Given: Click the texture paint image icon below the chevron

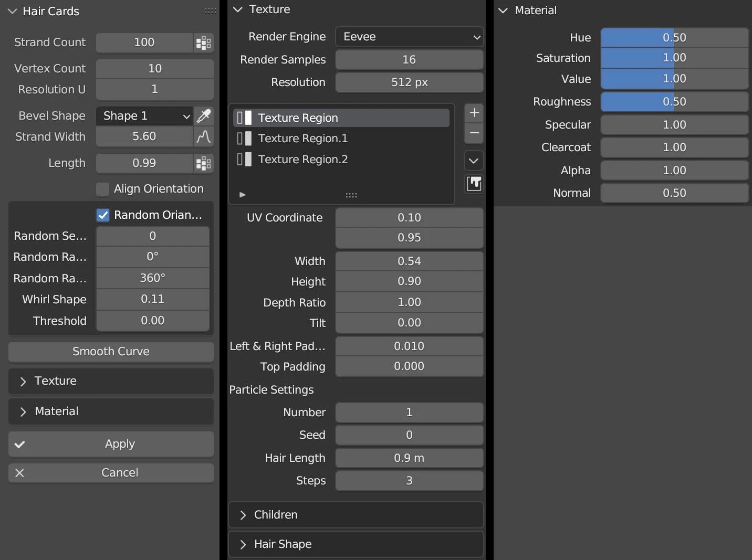Looking at the screenshot, I should click(474, 184).
